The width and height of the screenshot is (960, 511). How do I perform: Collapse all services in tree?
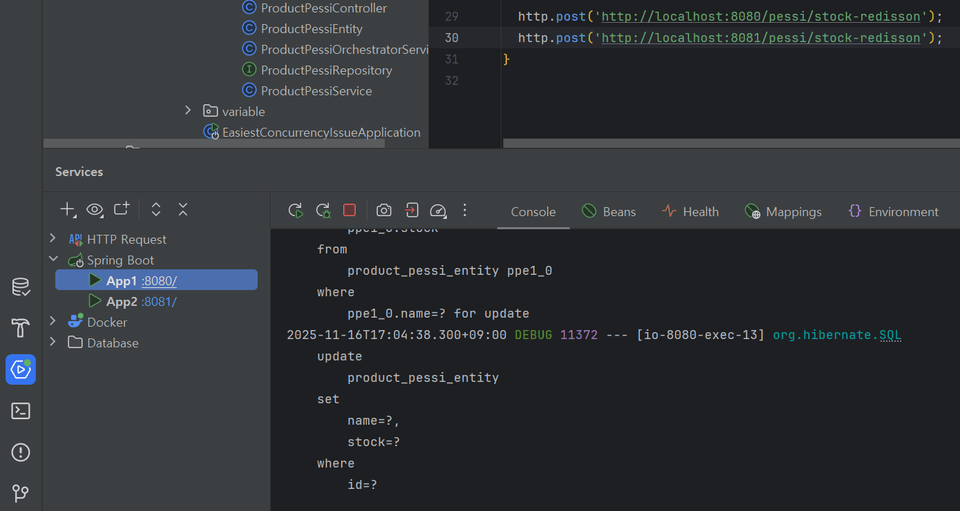[183, 209]
